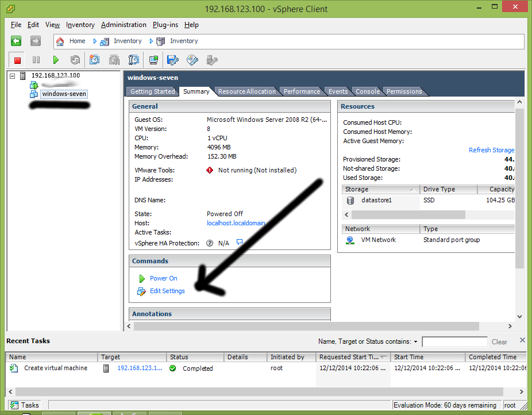
Task: Click the Suspend (pause) toolbar icon
Action: pyautogui.click(x=36, y=60)
